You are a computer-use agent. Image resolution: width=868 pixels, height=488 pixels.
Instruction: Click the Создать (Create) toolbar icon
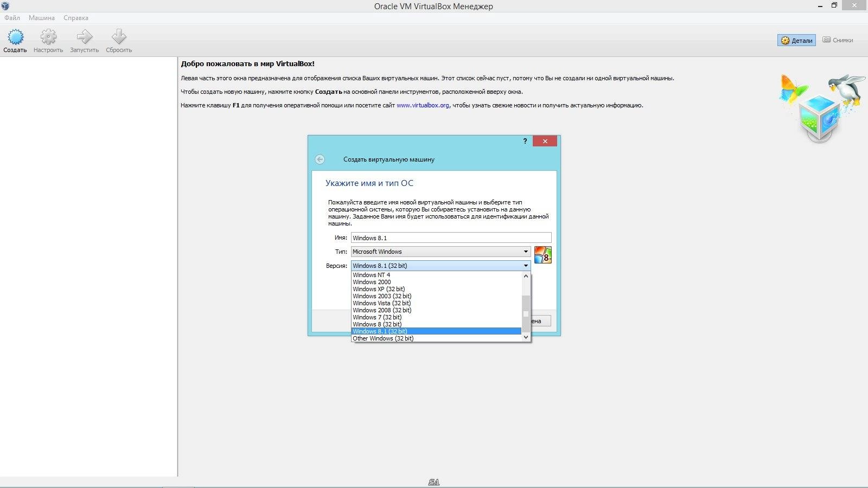[15, 37]
